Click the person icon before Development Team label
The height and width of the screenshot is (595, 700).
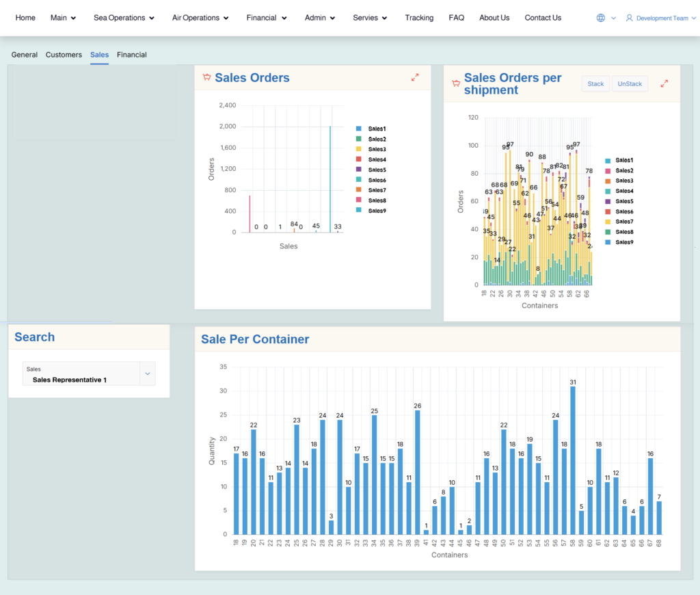click(630, 18)
